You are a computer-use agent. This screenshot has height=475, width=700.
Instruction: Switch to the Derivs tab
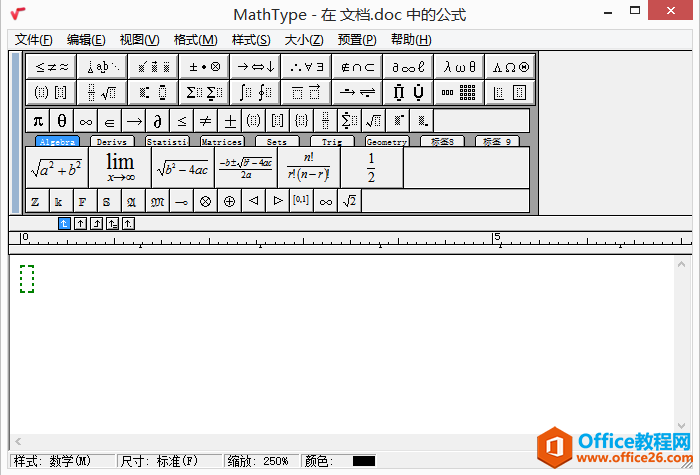pos(112,142)
